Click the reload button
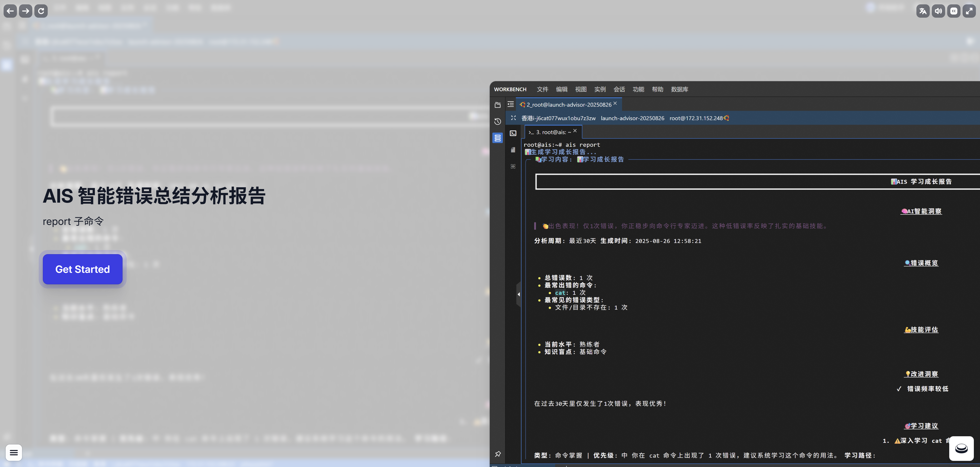The image size is (980, 467). pos(41,11)
